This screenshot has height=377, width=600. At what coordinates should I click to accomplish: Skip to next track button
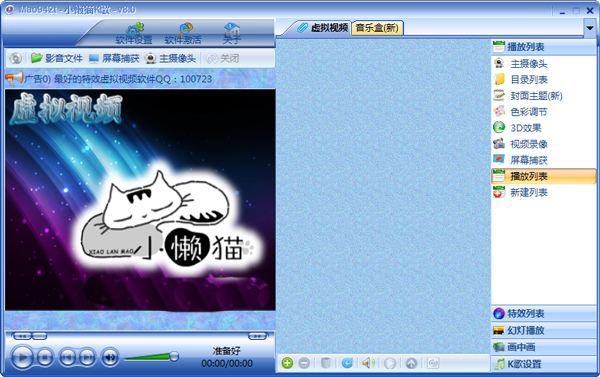click(88, 357)
